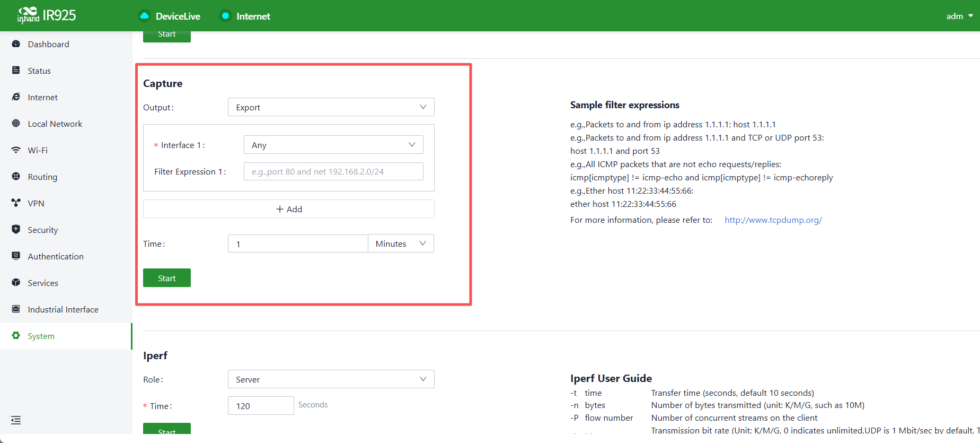
Task: Open the tcpdump.org link
Action: [x=773, y=220]
